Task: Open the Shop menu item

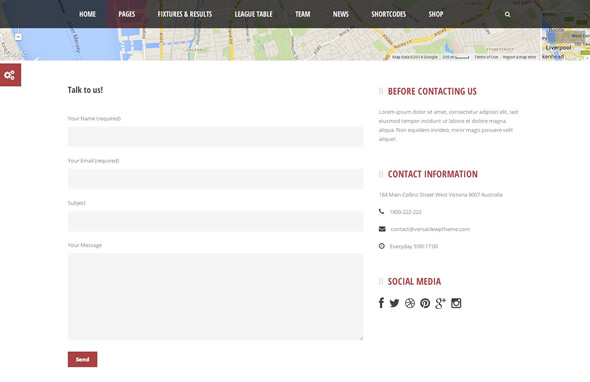Action: tap(436, 14)
